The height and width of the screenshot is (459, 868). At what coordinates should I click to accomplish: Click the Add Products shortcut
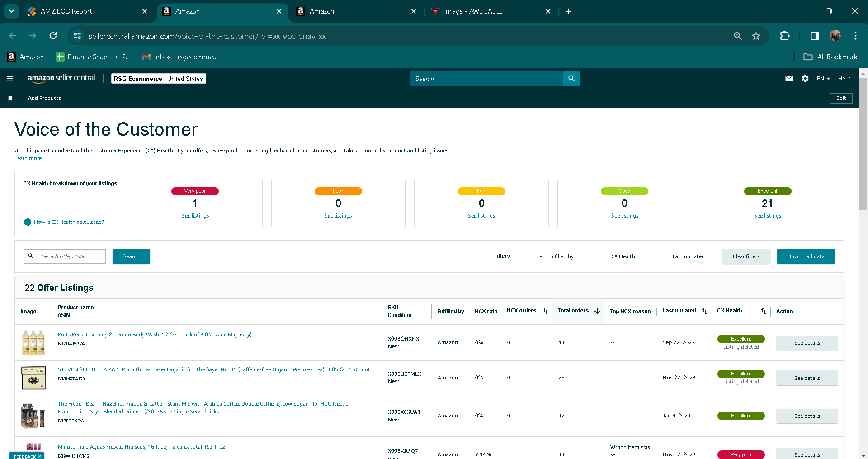44,98
